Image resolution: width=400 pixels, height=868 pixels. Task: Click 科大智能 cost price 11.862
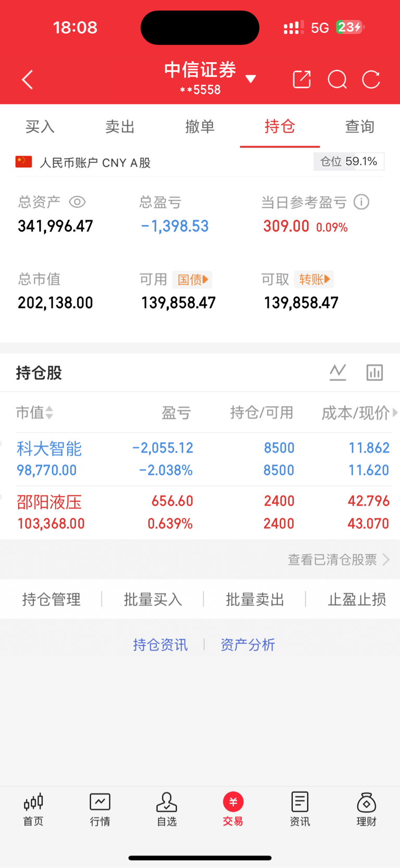369,448
